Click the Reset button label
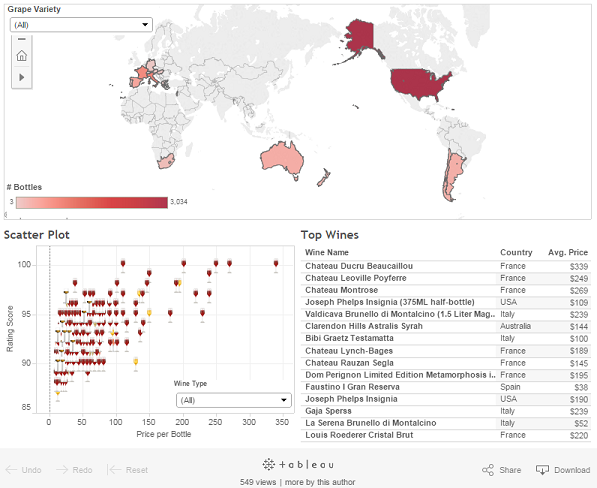597x488 pixels. pos(137,470)
